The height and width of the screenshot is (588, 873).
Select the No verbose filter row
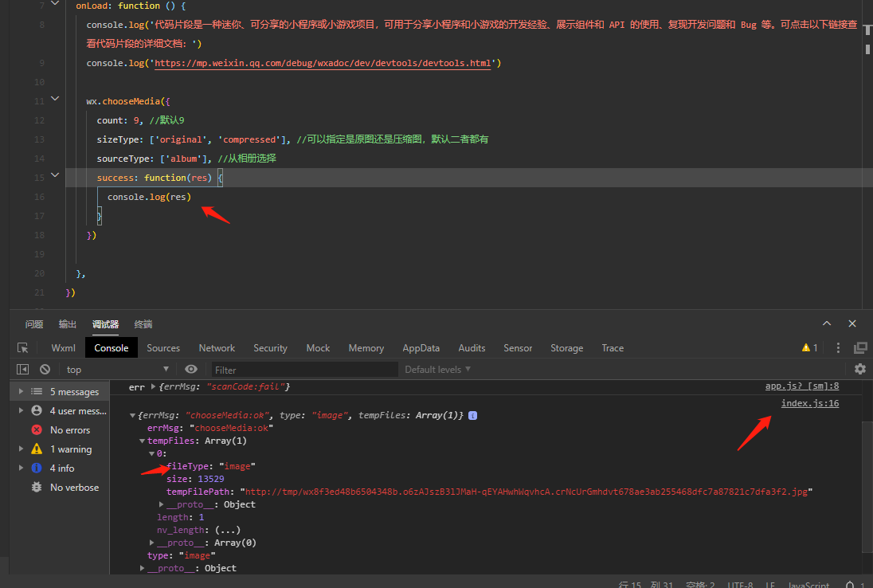[60, 488]
